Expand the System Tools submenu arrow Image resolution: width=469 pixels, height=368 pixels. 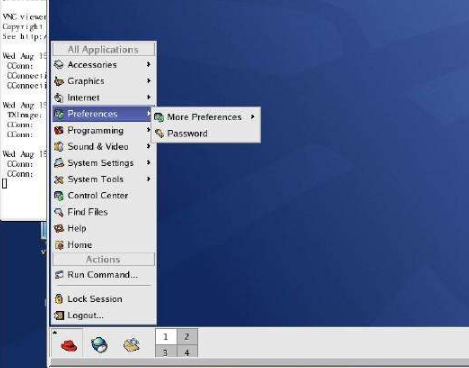tap(148, 179)
